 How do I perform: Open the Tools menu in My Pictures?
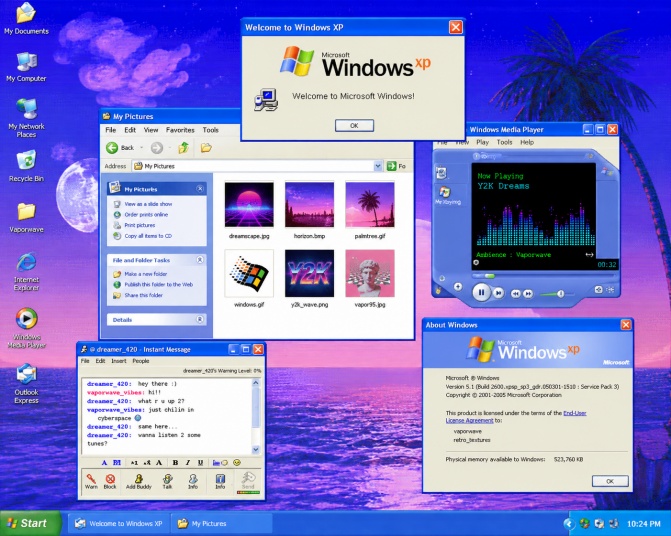211,130
